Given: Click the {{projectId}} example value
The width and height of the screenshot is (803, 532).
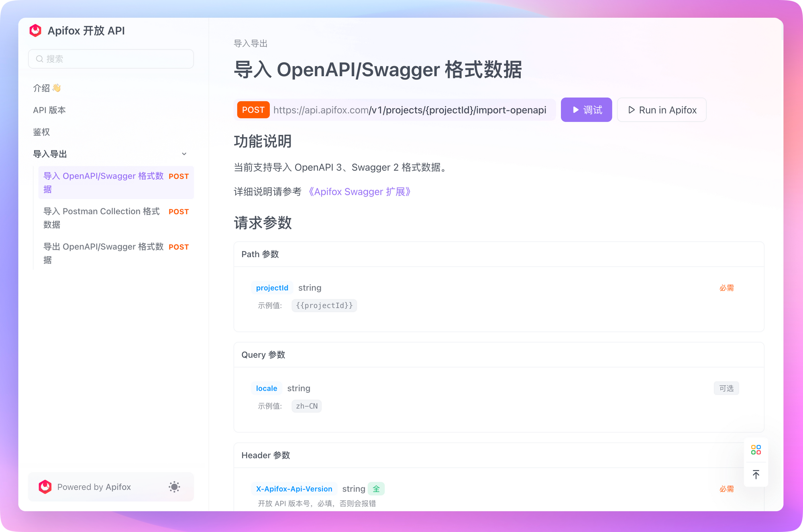Looking at the screenshot, I should (324, 306).
